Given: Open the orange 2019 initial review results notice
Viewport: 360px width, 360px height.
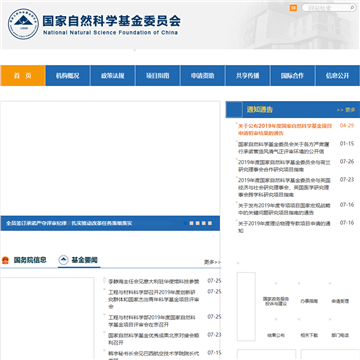Looking at the screenshot, I should point(285,129).
